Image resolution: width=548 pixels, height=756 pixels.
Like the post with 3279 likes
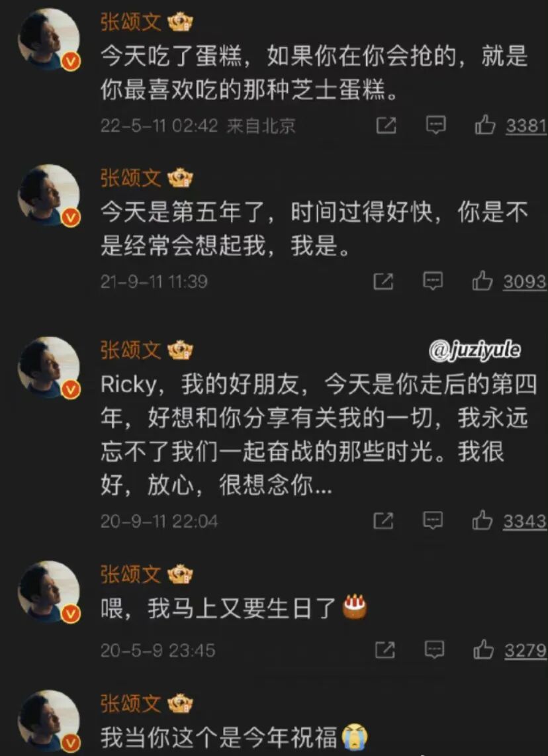coord(510,650)
